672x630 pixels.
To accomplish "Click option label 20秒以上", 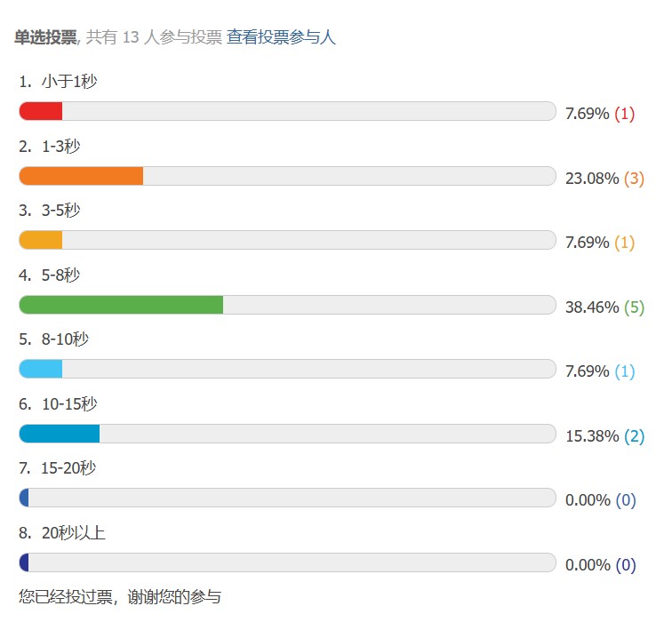I will (x=73, y=533).
